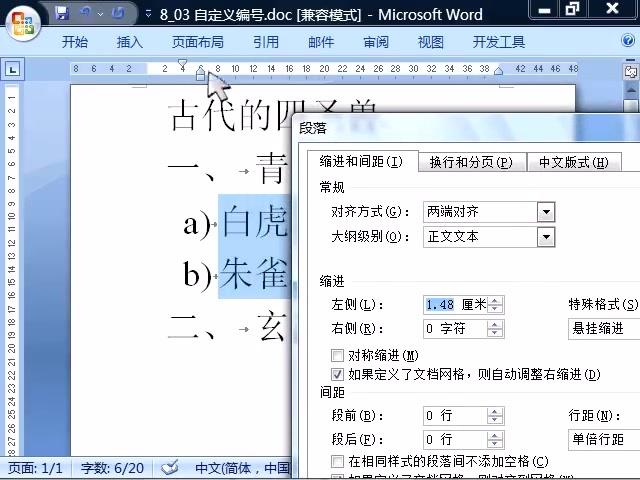Open the 行距 单倍行距 dropdown
This screenshot has width=640, height=480.
604,440
